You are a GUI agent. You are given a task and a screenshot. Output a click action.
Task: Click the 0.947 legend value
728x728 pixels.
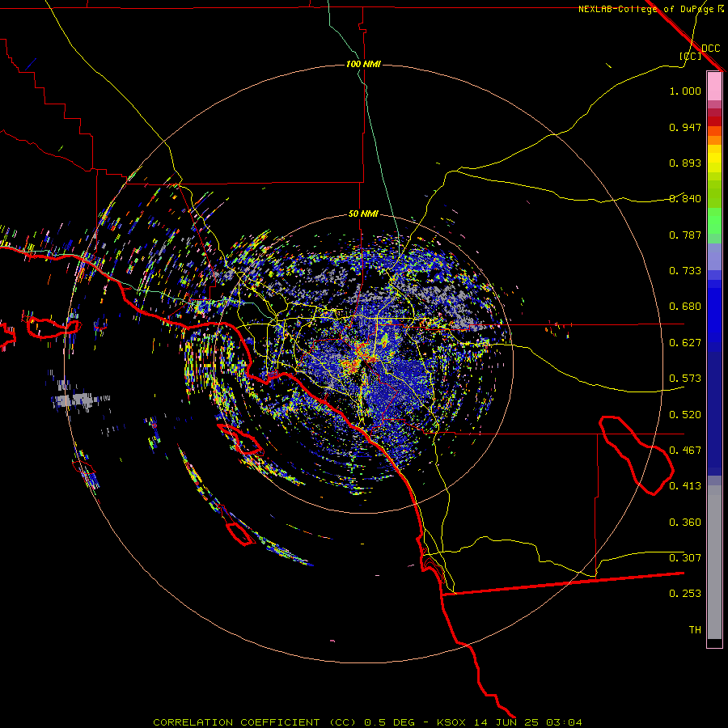685,127
